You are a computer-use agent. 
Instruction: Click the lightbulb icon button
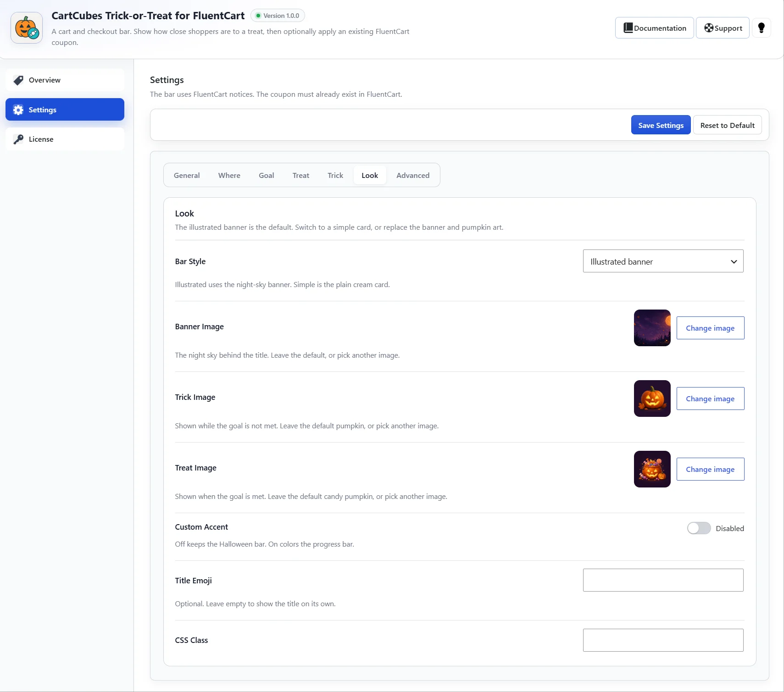click(762, 28)
